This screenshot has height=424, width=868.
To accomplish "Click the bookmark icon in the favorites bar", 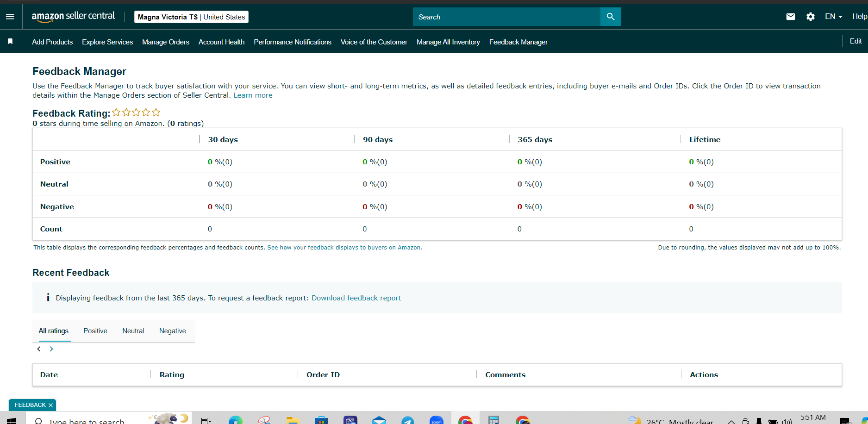I will point(10,42).
